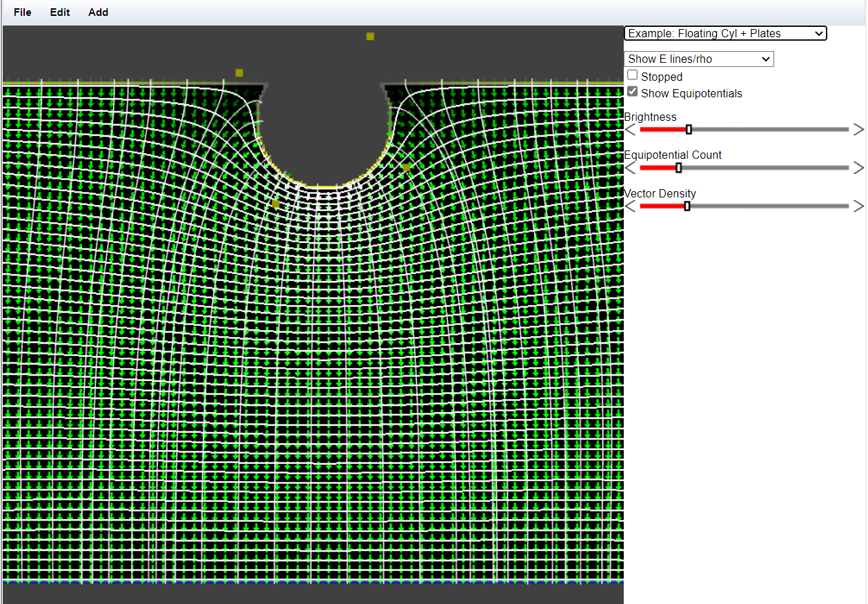The width and height of the screenshot is (868, 604).
Task: Open the Example: Floating Cyl + Plates dropdown
Action: pyautogui.click(x=725, y=33)
